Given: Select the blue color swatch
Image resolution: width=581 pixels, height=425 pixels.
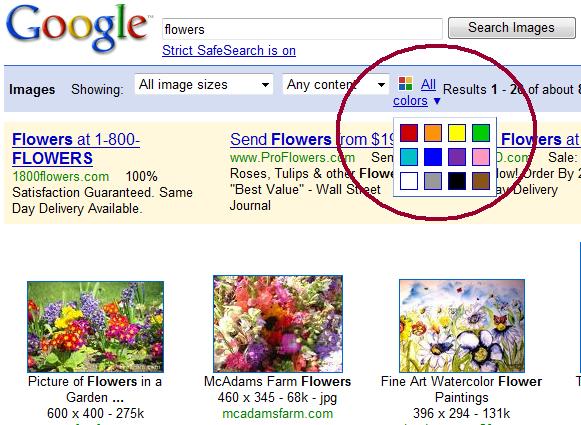Looking at the screenshot, I should [433, 157].
